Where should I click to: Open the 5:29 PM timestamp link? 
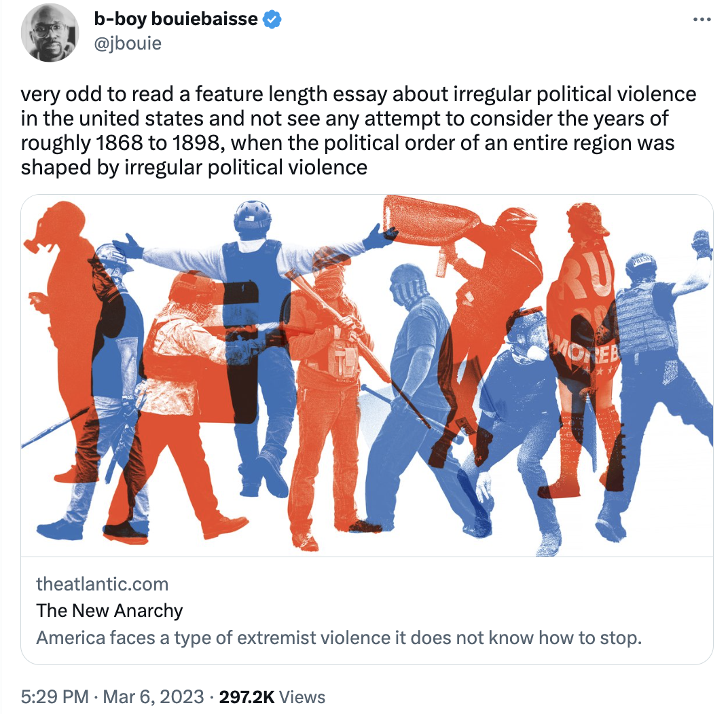(x=55, y=697)
